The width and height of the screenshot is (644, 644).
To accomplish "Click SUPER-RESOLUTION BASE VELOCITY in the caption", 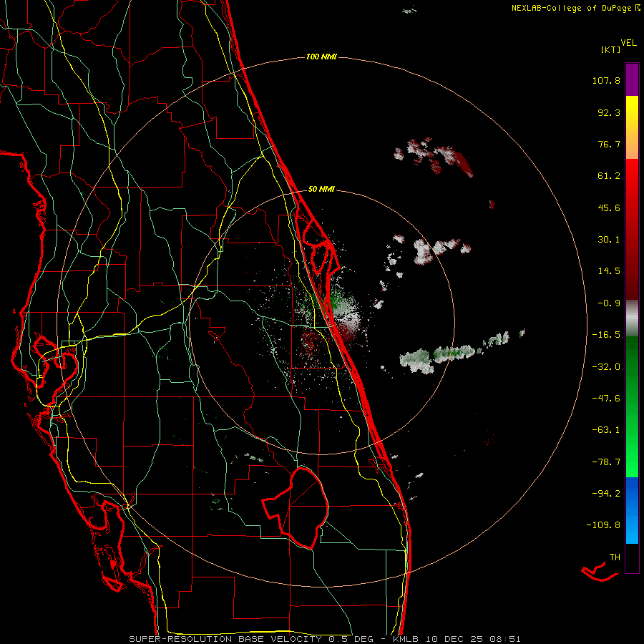I will pyautogui.click(x=225, y=639).
